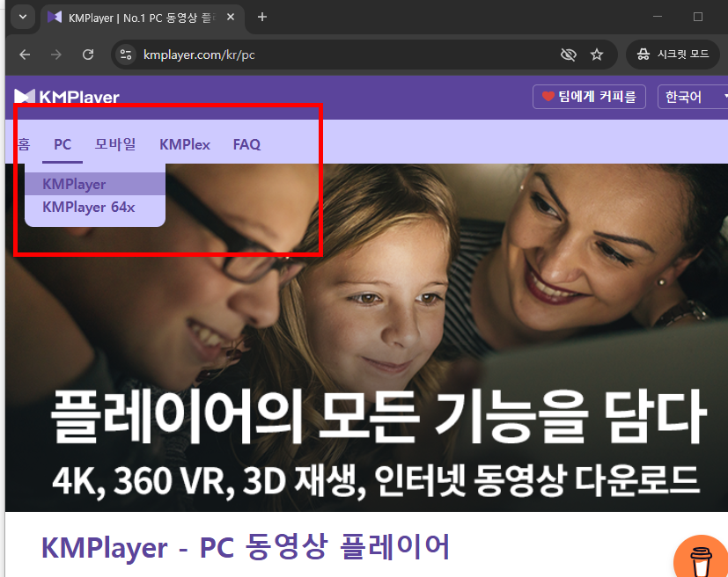The height and width of the screenshot is (577, 728).
Task: Click the browser page refresh icon
Action: point(87,54)
